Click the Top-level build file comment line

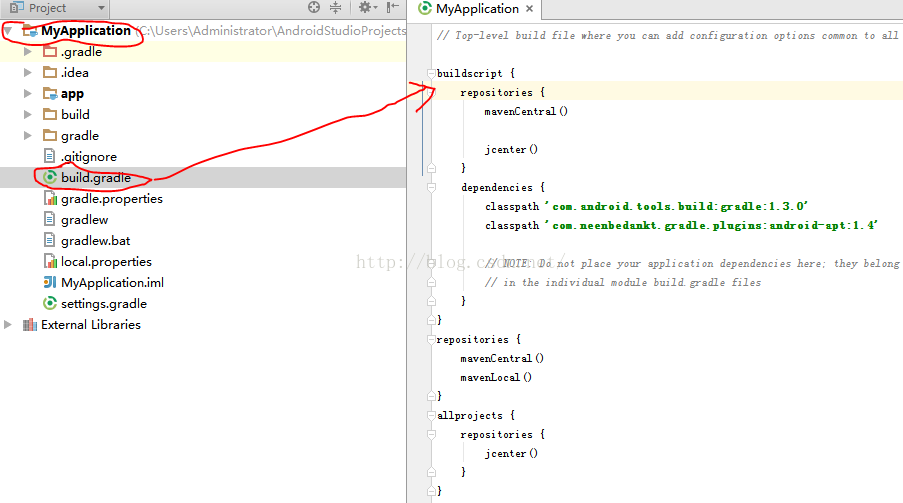[667, 36]
